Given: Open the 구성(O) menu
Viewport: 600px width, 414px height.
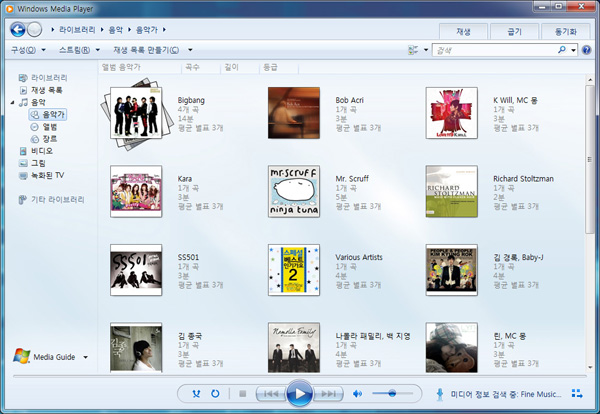Looking at the screenshot, I should point(28,50).
